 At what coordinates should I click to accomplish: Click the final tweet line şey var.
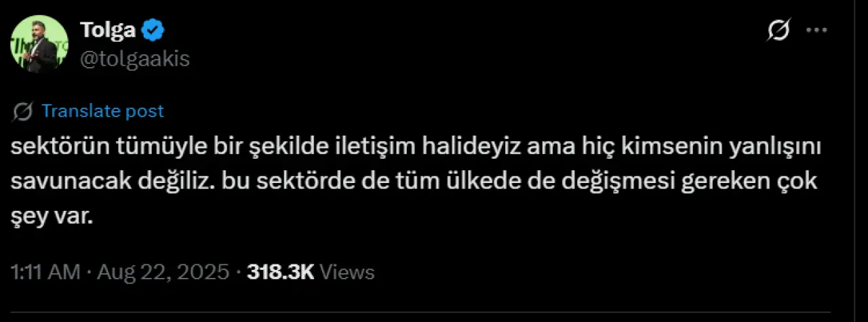pos(50,218)
